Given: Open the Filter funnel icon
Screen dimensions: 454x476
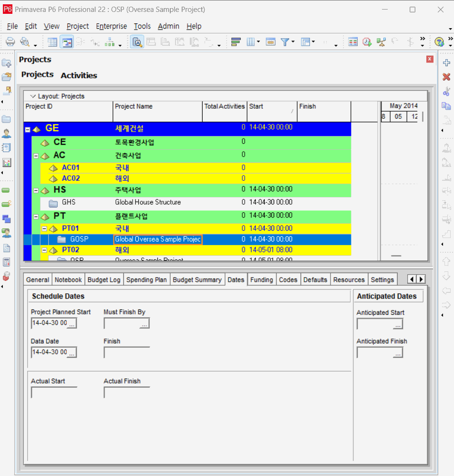Looking at the screenshot, I should [x=285, y=41].
